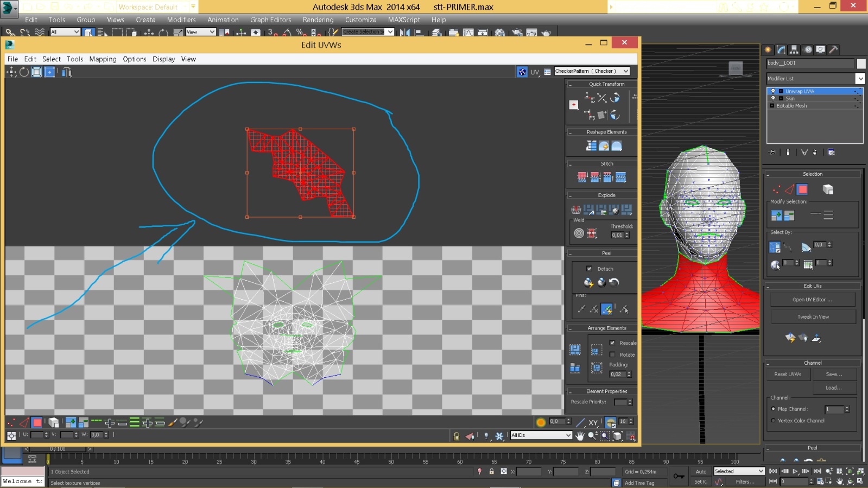Click the Tweak In View button
This screenshot has width=868, height=488.
(813, 317)
